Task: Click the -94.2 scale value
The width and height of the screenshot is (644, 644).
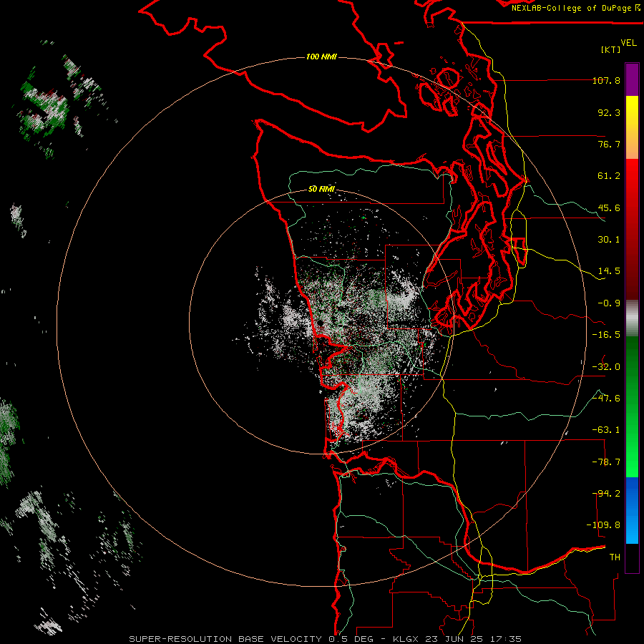Action: (x=606, y=494)
